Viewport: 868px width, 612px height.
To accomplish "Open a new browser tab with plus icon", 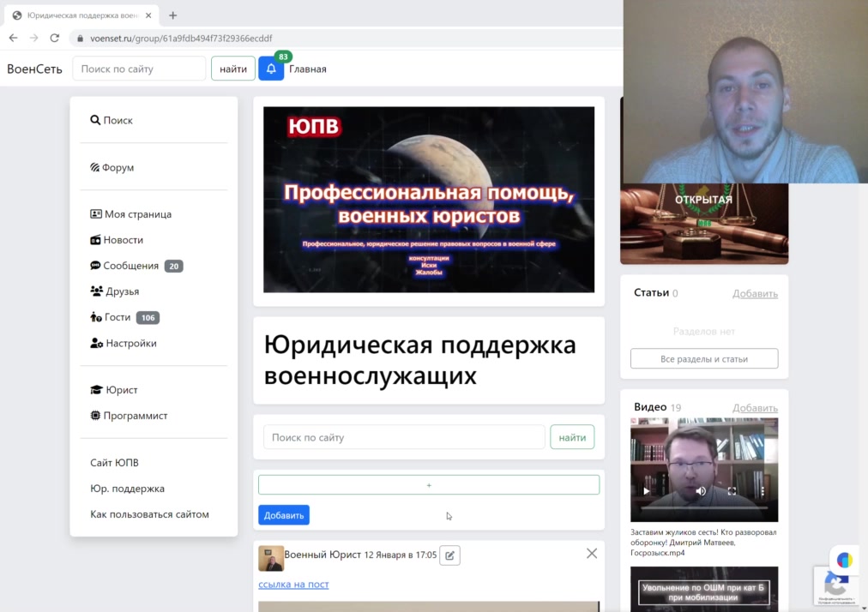I will (172, 15).
